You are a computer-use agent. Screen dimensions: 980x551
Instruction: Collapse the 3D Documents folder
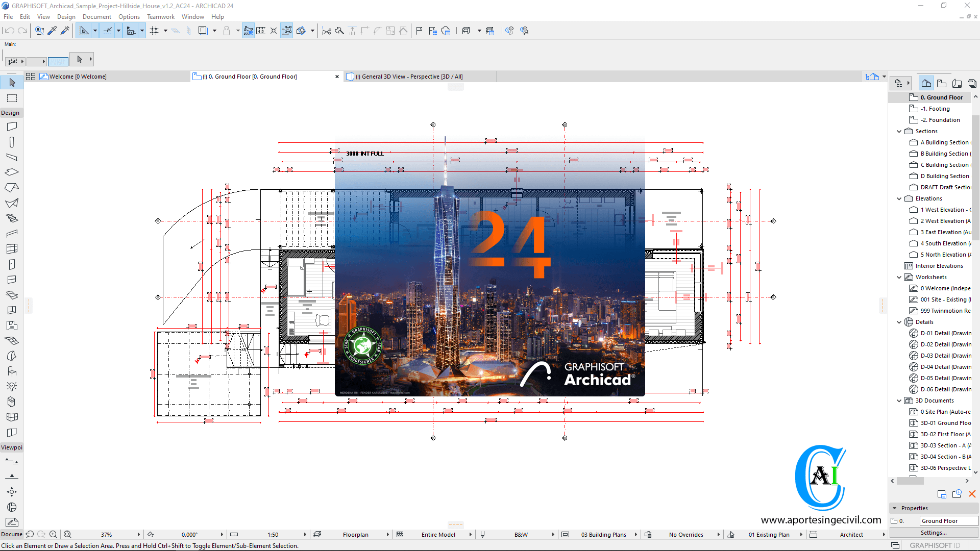pos(899,401)
